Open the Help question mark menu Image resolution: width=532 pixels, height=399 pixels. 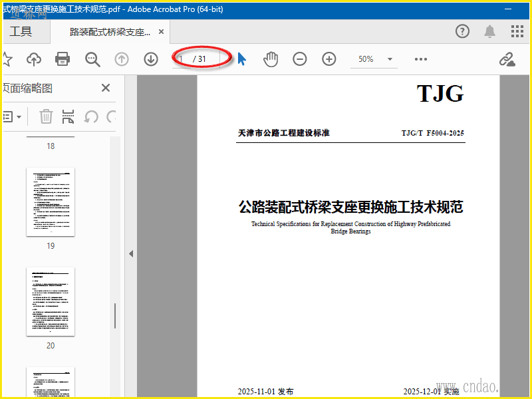[462, 31]
